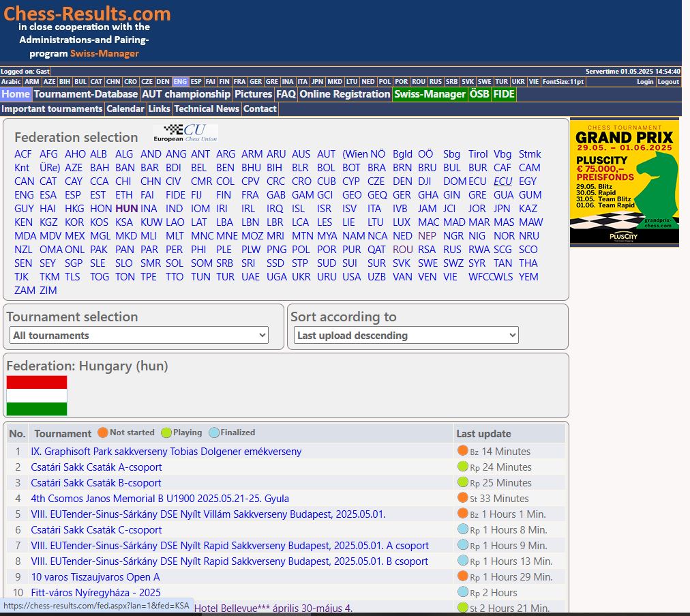Click the Logout link
This screenshot has height=616, width=690.
tap(668, 82)
